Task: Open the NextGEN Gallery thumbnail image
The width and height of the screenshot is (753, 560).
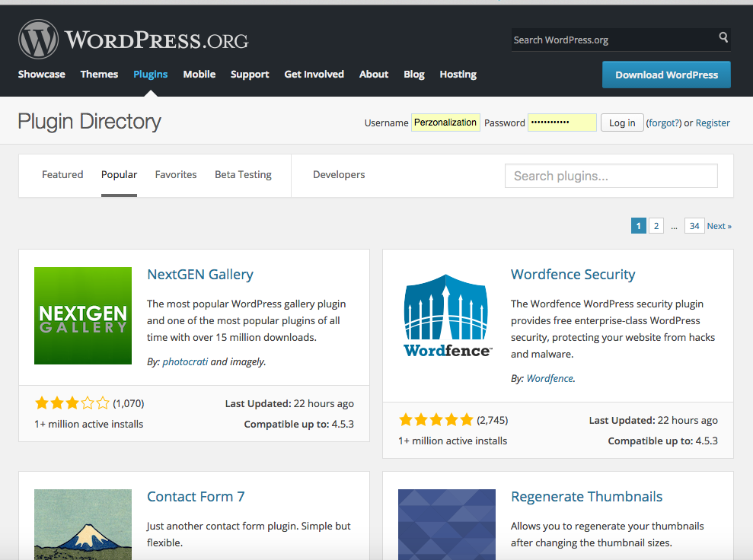Action: tap(83, 316)
